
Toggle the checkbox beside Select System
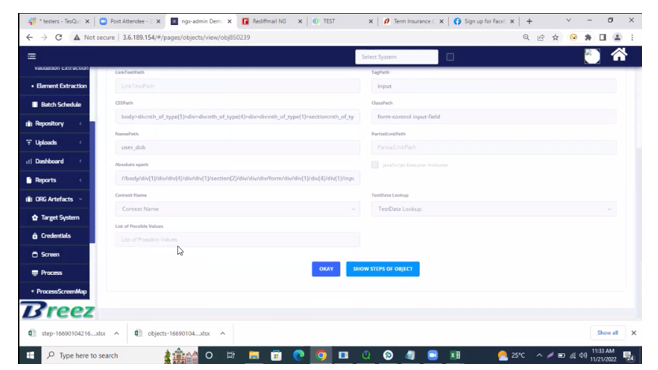click(450, 57)
